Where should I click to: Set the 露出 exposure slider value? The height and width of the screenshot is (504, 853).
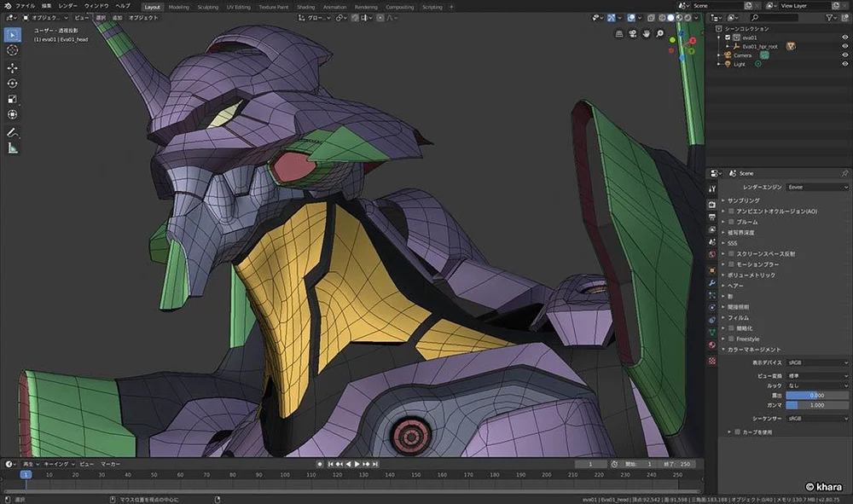point(817,395)
